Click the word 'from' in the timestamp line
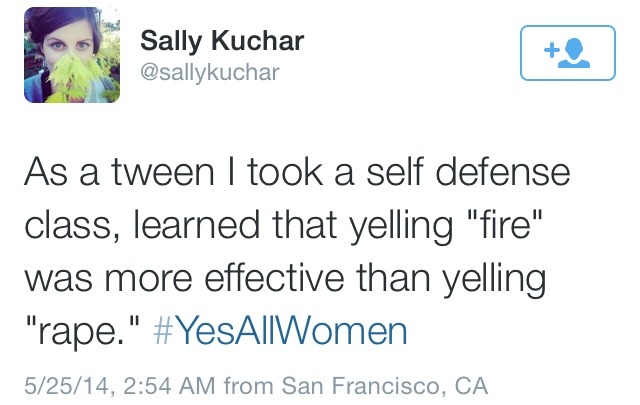The image size is (640, 405). tap(248, 386)
